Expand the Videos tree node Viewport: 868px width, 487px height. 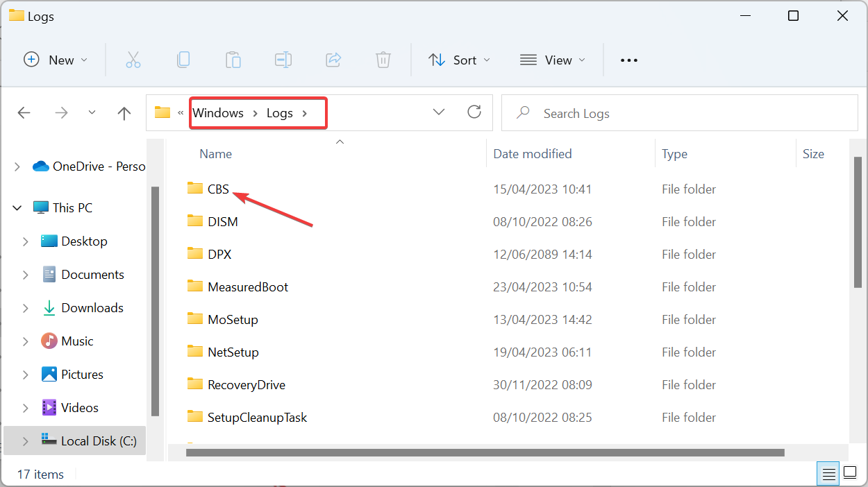(x=26, y=408)
